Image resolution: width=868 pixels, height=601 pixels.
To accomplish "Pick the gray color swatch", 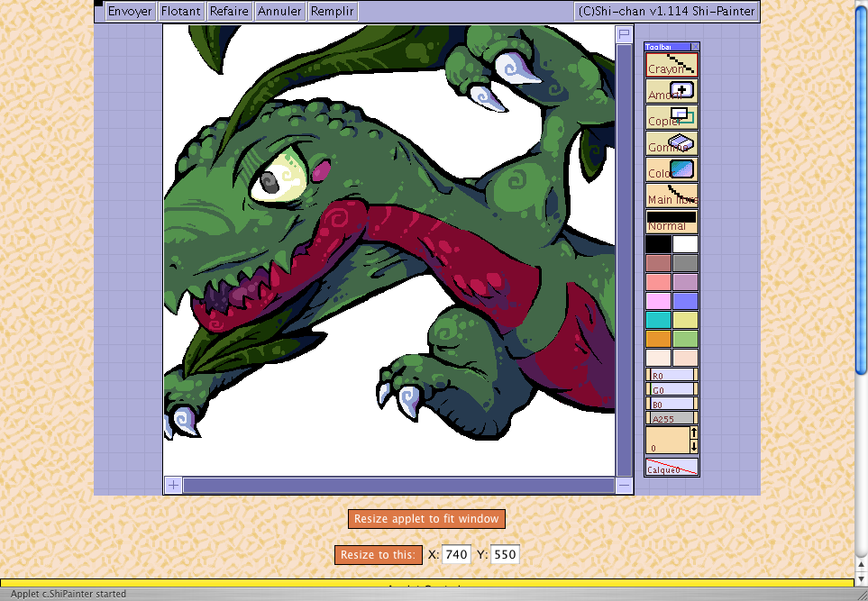I will 685,263.
